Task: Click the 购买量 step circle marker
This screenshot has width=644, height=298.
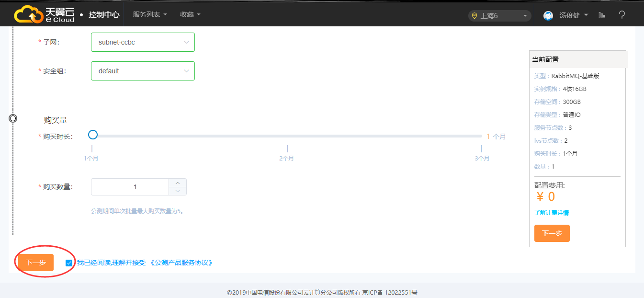Action: tap(13, 118)
